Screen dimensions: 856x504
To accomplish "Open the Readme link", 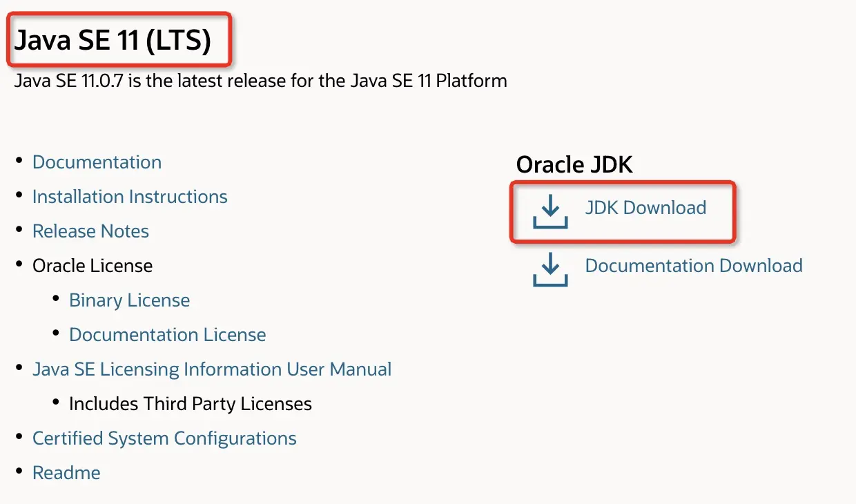I will tap(66, 473).
